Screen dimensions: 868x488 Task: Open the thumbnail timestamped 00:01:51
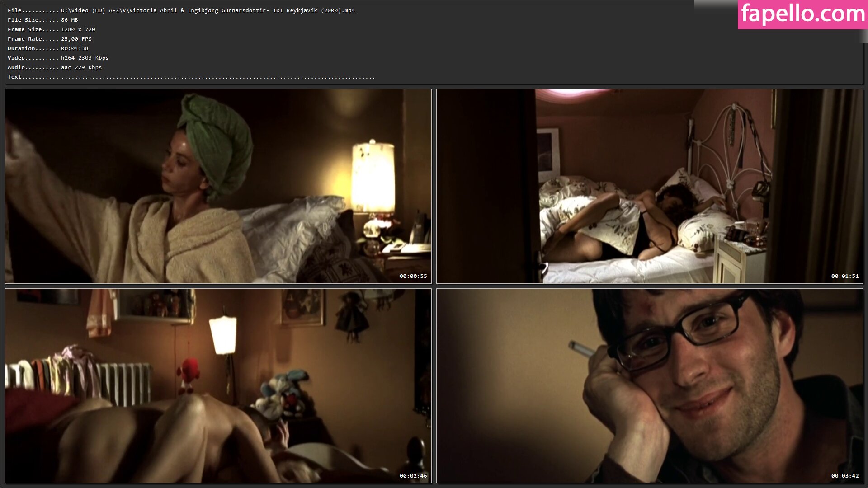point(650,186)
